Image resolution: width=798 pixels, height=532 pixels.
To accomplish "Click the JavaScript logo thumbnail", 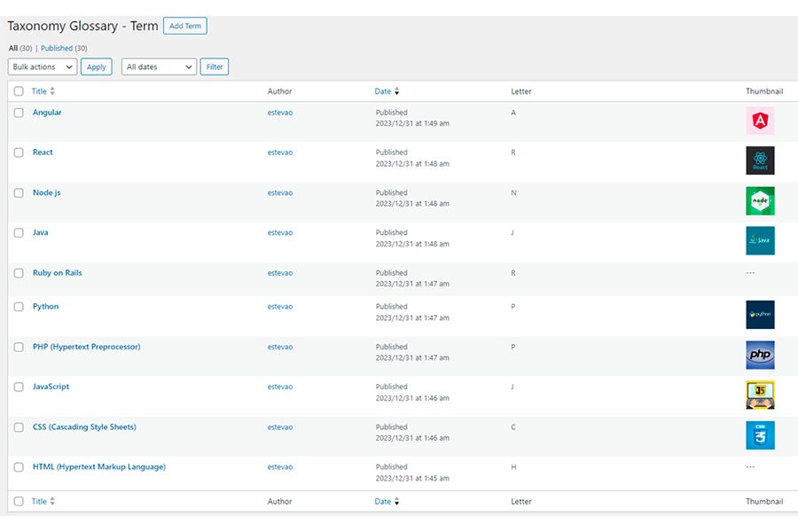I will click(x=760, y=395).
